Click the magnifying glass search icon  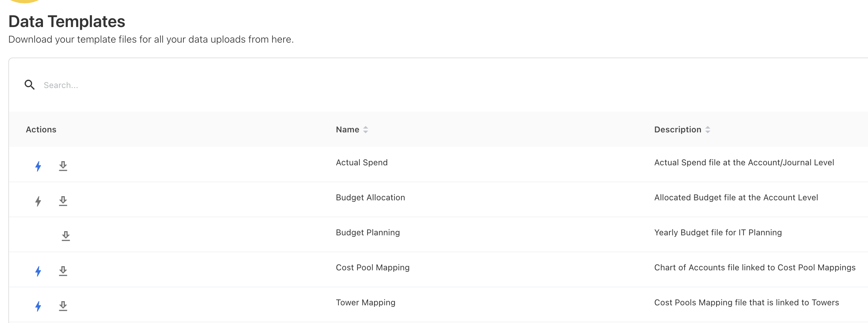29,85
